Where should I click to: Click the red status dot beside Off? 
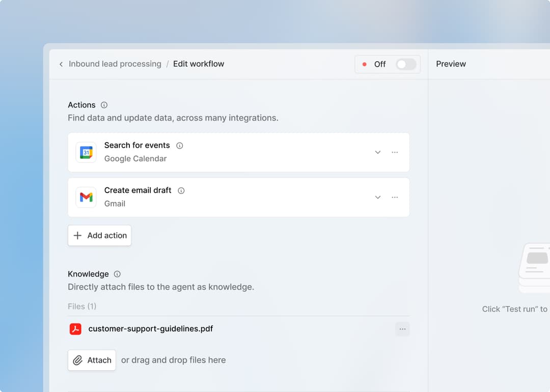pyautogui.click(x=364, y=64)
